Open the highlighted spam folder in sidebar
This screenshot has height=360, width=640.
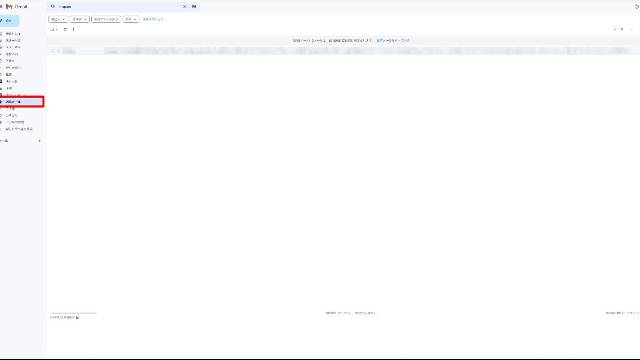point(22,102)
